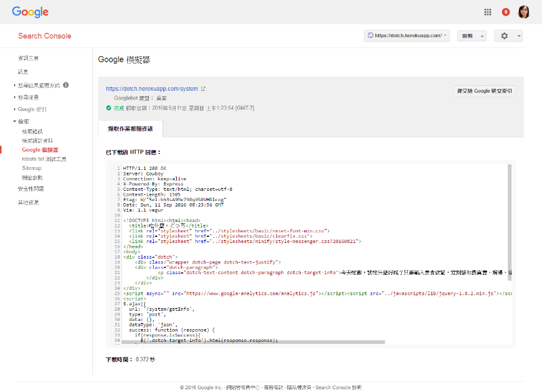The image size is (542, 392).
Task: Open 安全性問題 in the sidebar
Action: [x=31, y=189]
